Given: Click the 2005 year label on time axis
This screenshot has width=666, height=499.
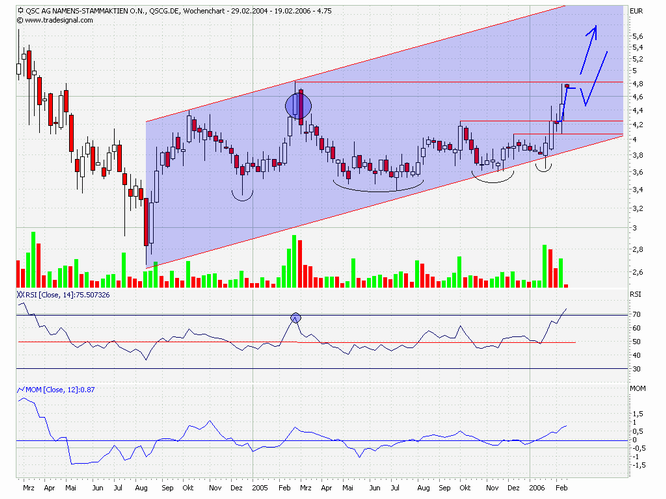Looking at the screenshot, I should pyautogui.click(x=260, y=488).
